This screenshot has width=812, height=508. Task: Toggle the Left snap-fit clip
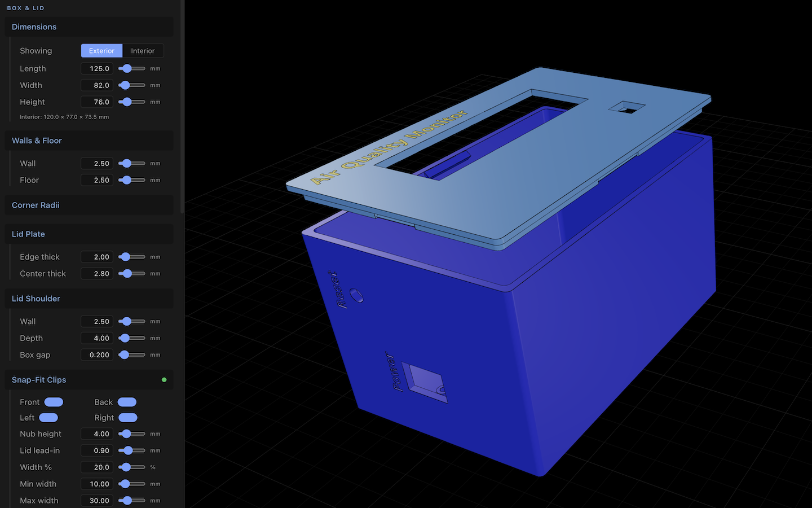pos(48,418)
